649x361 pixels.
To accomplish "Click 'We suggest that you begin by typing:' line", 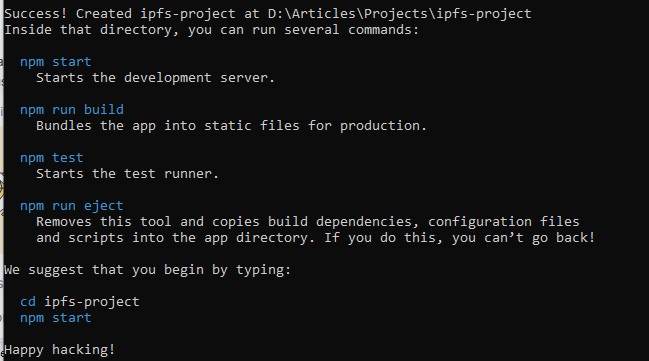I will point(147,270).
